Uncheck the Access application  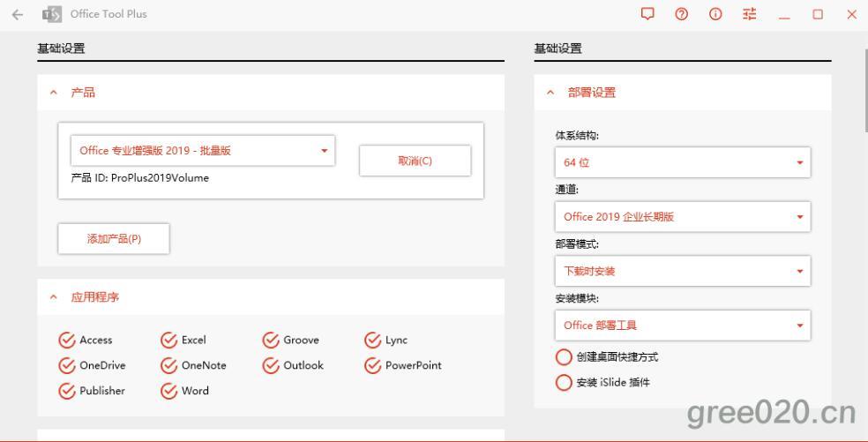[x=67, y=341]
